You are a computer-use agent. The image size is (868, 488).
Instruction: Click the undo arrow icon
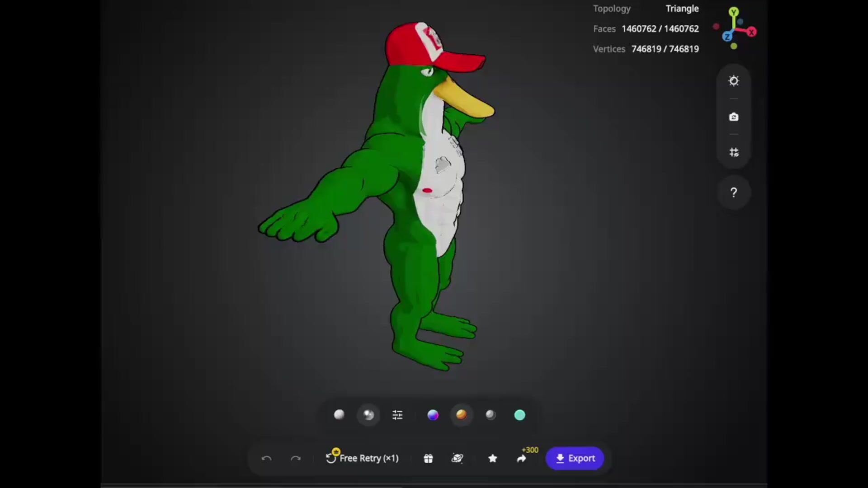[x=266, y=459]
